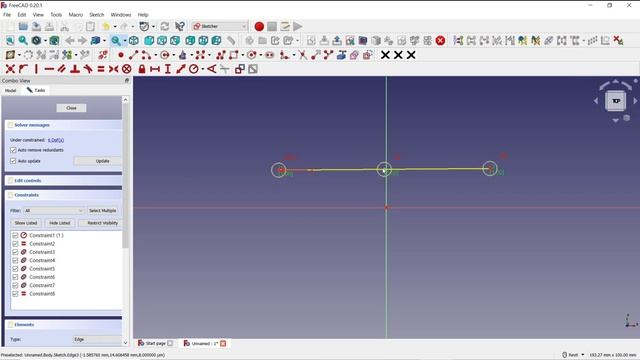Select the Parallel constraint tool
This screenshot has width=640, height=360.
click(62, 69)
